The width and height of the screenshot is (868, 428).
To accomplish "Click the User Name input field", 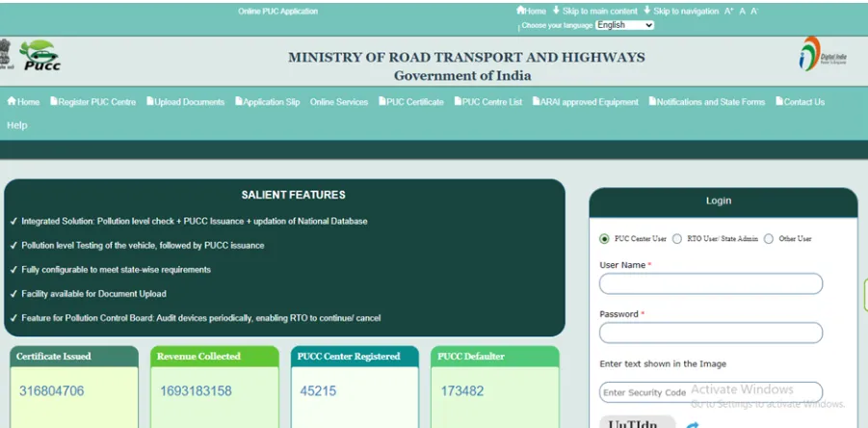I will (710, 283).
